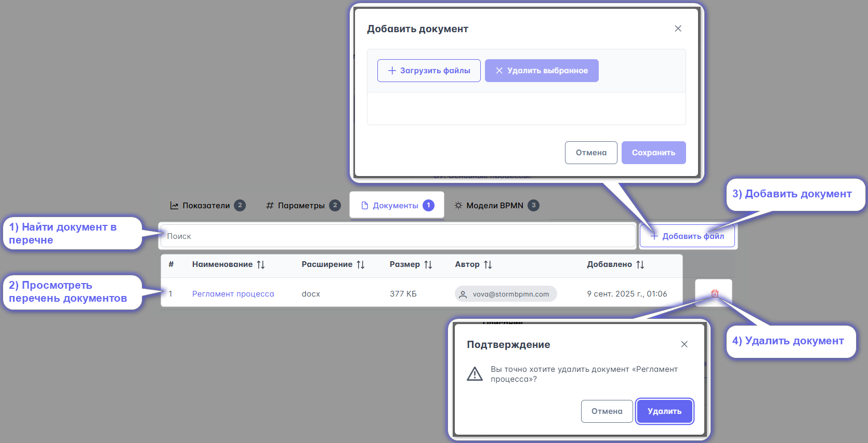The height and width of the screenshot is (443, 868).
Task: Sort by Добавлено column arrows
Action: click(x=640, y=265)
